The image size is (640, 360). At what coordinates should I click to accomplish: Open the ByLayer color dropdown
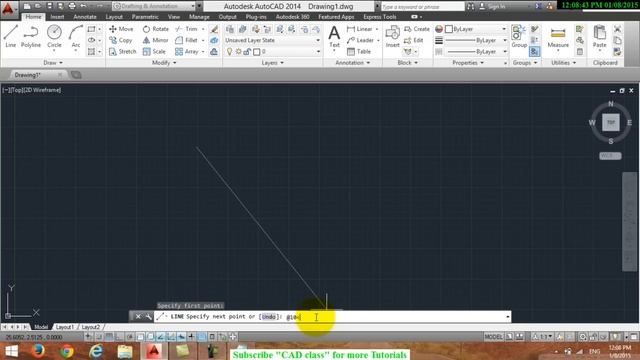tap(476, 29)
